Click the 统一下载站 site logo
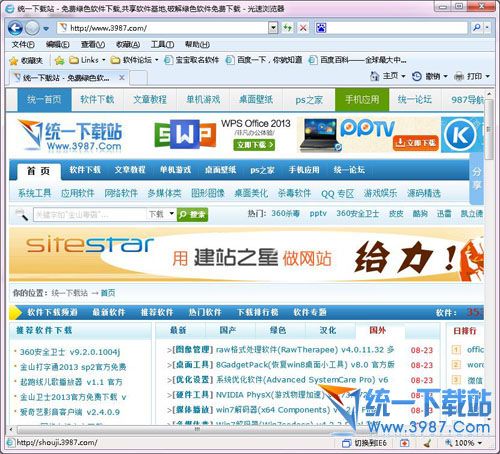This screenshot has width=500, height=454. coord(70,135)
